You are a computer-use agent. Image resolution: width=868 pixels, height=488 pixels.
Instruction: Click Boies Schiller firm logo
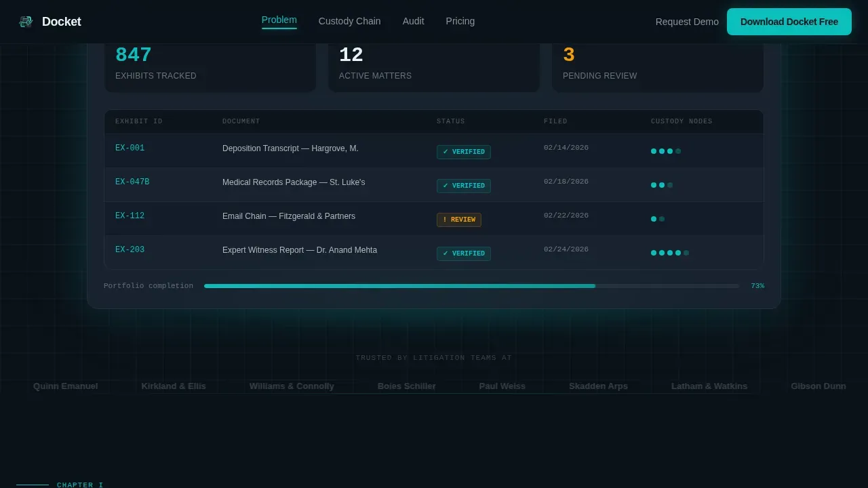407,386
